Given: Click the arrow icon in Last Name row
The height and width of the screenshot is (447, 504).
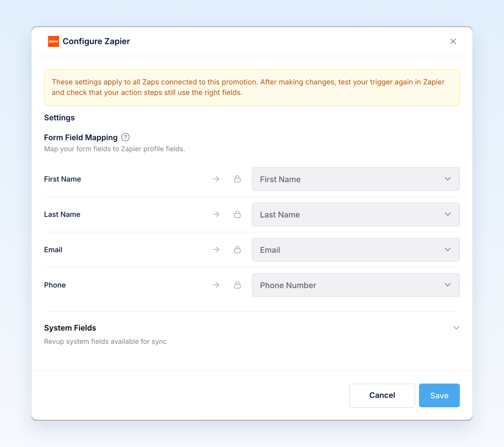Looking at the screenshot, I should pyautogui.click(x=216, y=214).
